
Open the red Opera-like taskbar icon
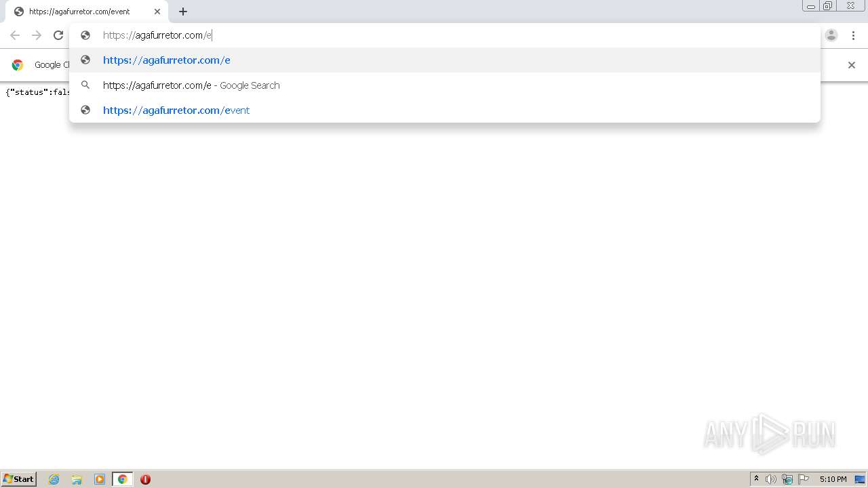[x=145, y=479]
